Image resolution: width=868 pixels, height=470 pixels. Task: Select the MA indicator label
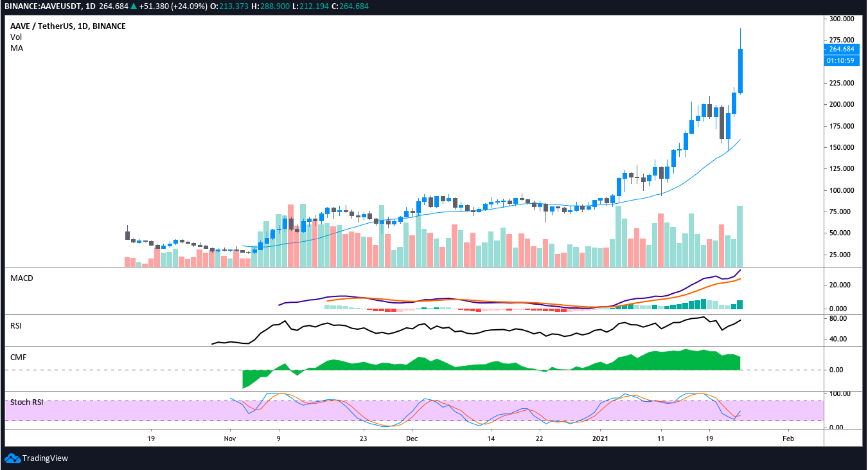coord(17,48)
